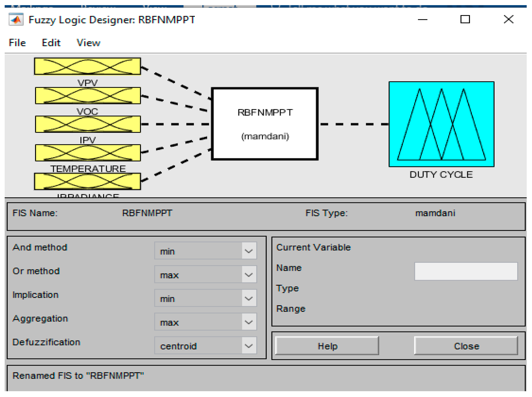Open the File menu
The height and width of the screenshot is (397, 532).
point(17,43)
